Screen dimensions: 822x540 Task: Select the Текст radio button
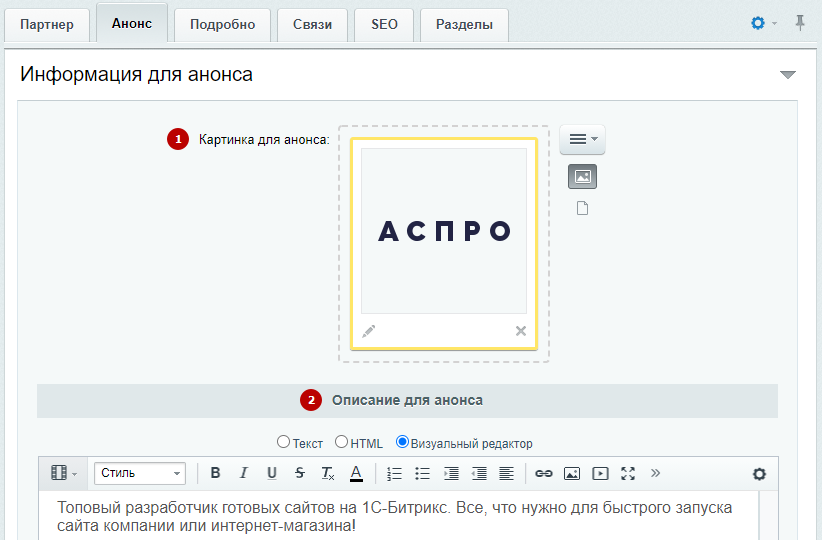point(283,442)
